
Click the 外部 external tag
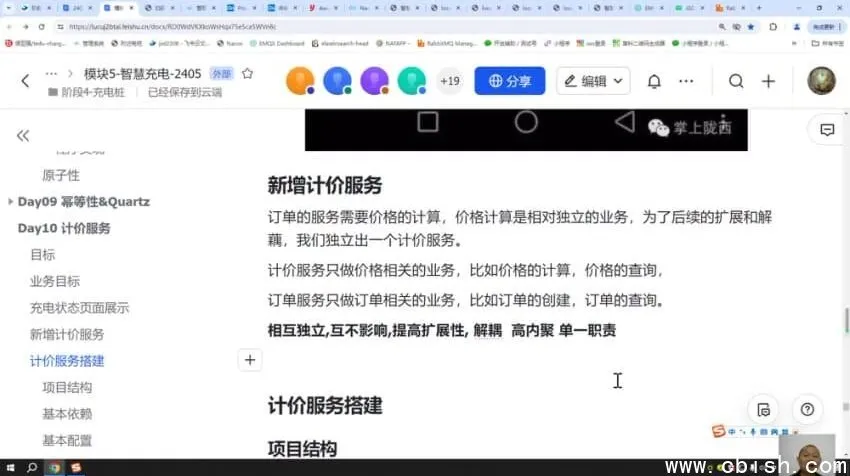221,74
